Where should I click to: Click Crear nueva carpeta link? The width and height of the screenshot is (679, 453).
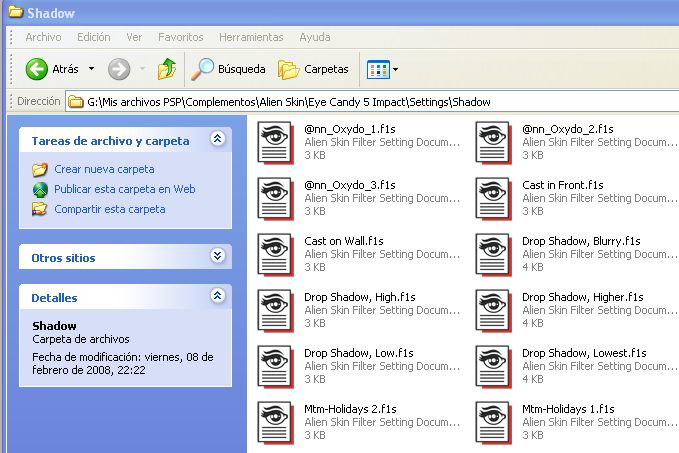click(x=104, y=169)
